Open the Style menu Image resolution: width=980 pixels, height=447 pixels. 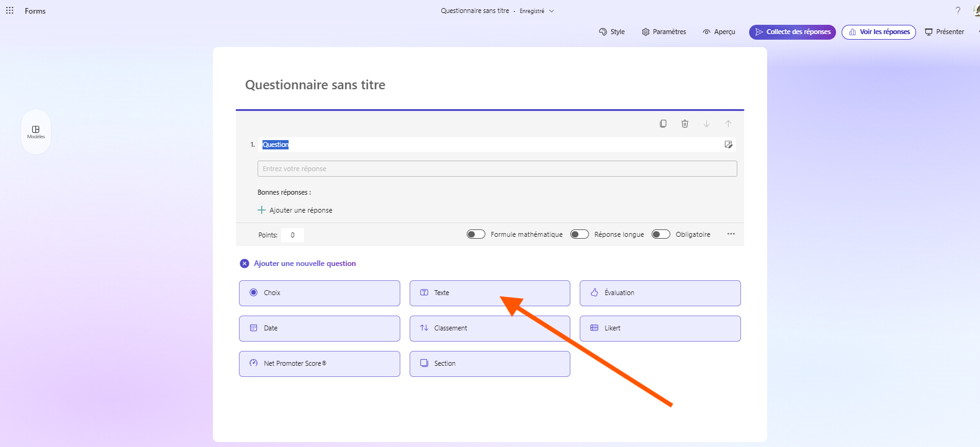pos(612,32)
